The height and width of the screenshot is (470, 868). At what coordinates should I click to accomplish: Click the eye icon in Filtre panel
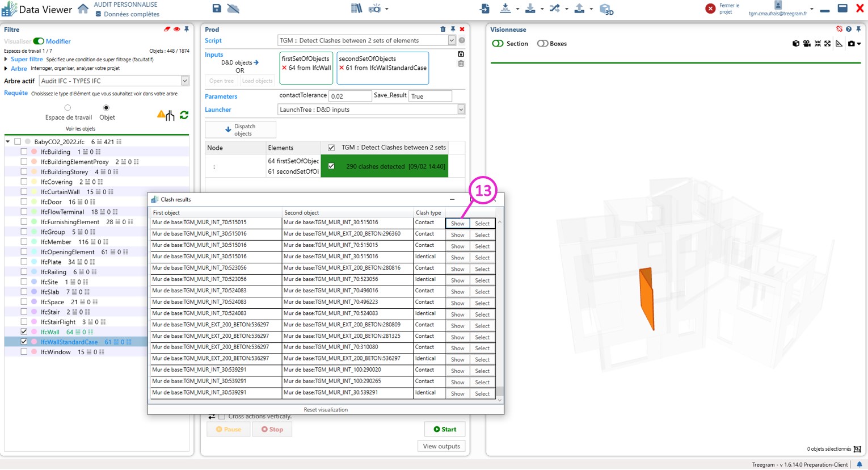(x=176, y=29)
